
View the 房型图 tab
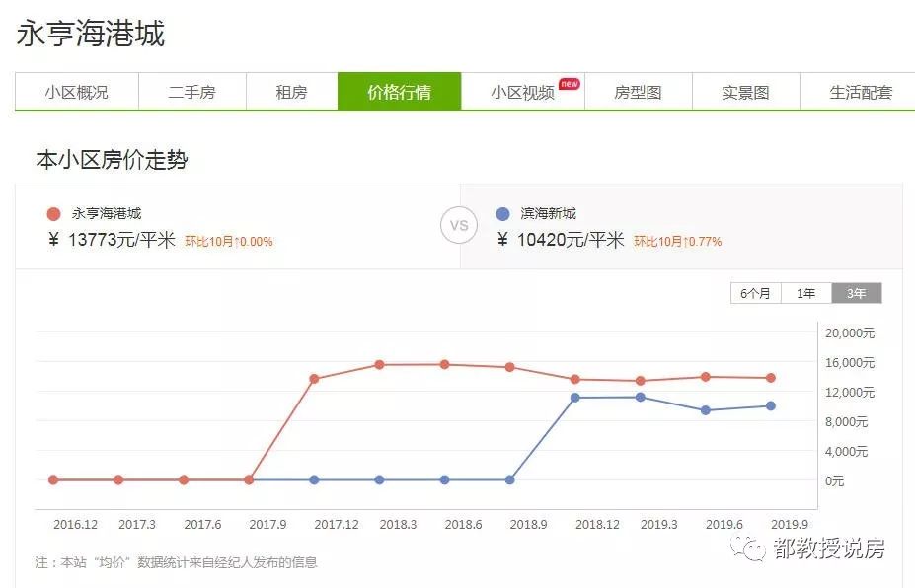[638, 91]
